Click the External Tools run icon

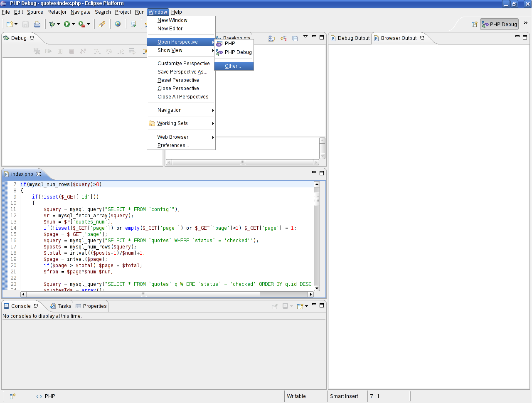tap(81, 24)
